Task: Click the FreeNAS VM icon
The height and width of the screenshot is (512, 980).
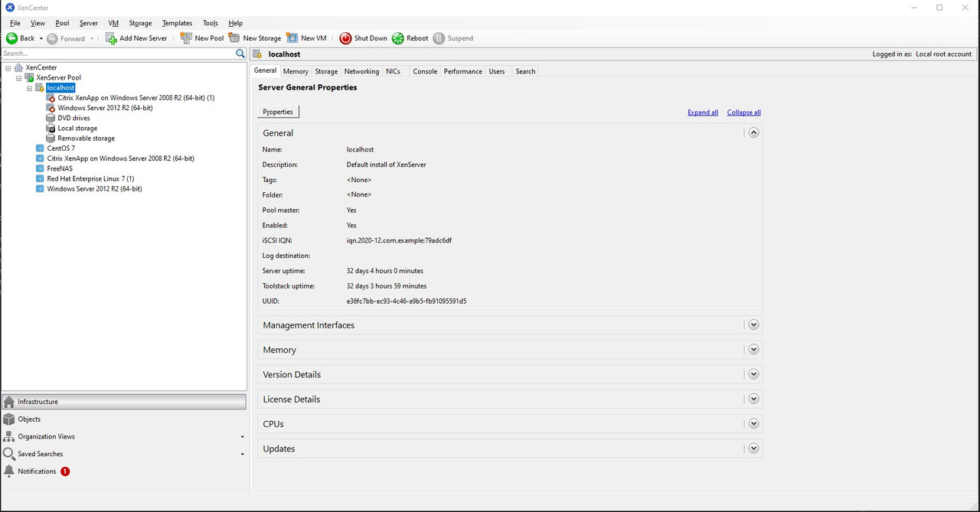Action: 40,168
